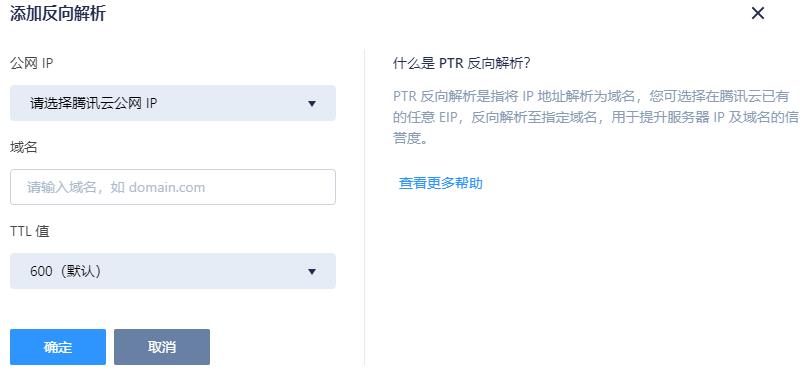The image size is (801, 373).
Task: Open the 查看更多帮助 link
Action: (440, 183)
